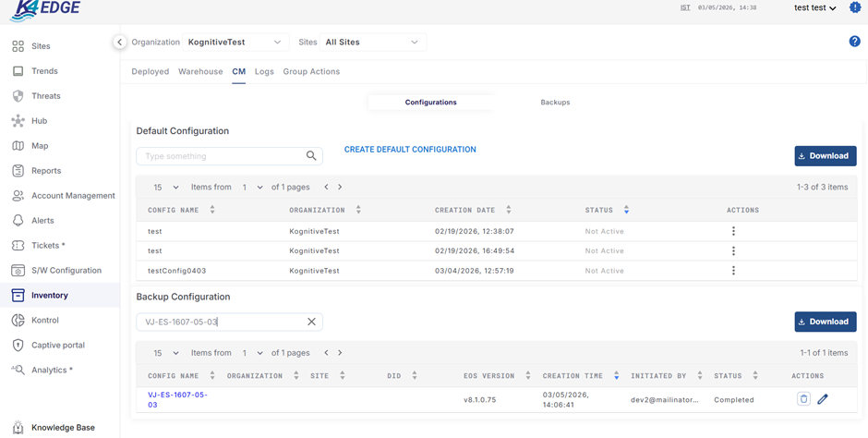The width and height of the screenshot is (868, 438).
Task: Sort default table by Status column
Action: point(626,210)
